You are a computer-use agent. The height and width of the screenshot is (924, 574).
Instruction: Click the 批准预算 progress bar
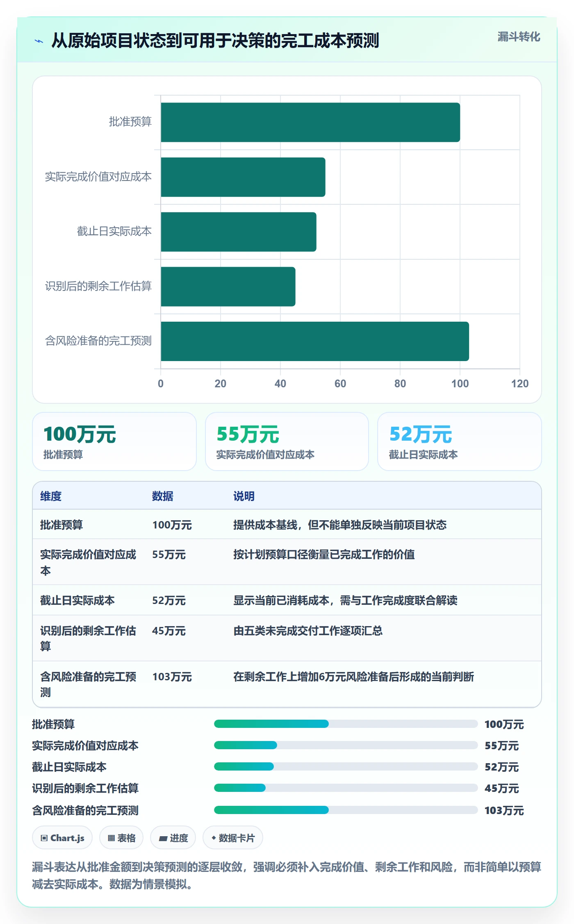point(346,724)
